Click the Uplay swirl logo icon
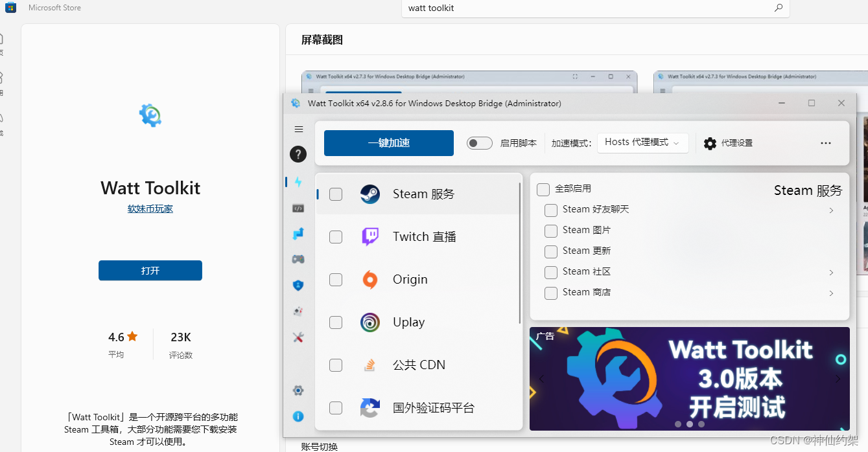Screen dimensions: 868x452 (370, 322)
